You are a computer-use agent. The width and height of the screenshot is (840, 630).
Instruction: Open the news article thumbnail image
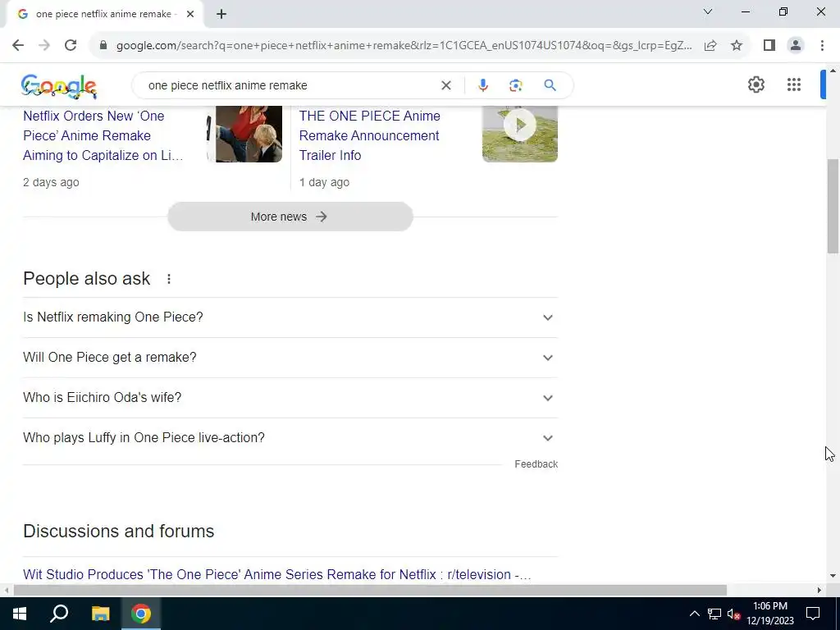[244, 134]
